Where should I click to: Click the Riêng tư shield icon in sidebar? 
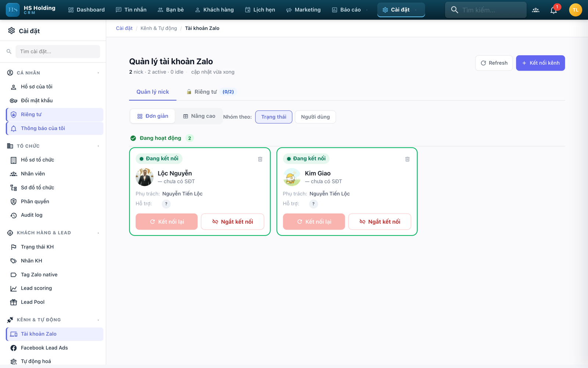click(14, 114)
